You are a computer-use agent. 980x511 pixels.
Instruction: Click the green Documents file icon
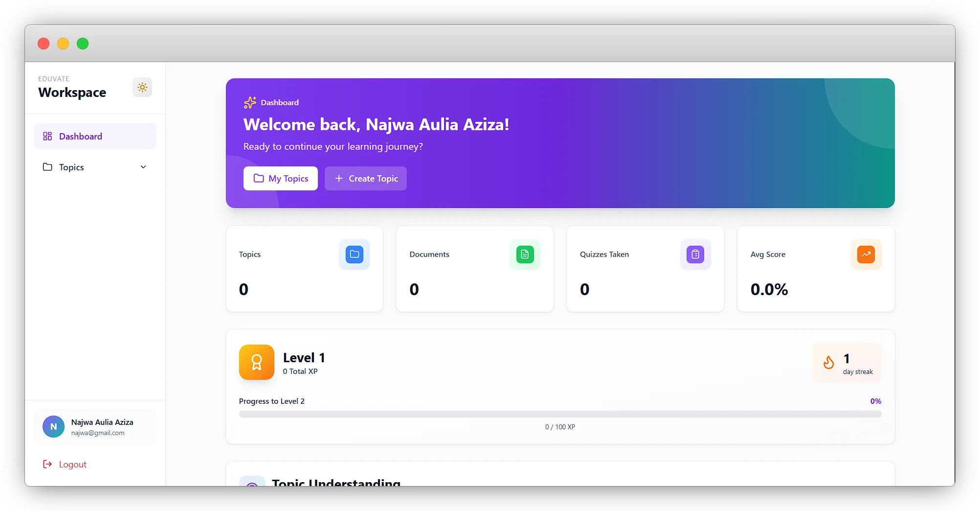click(525, 255)
